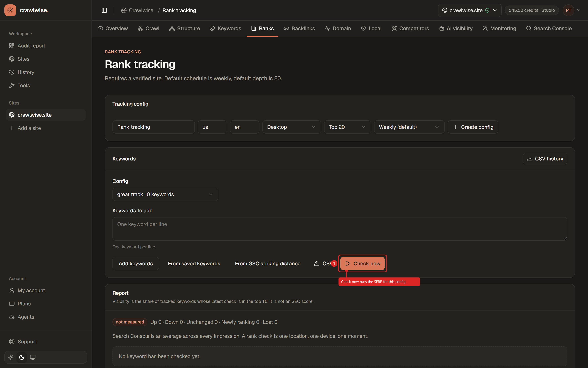Open the Structure tab

click(x=184, y=29)
